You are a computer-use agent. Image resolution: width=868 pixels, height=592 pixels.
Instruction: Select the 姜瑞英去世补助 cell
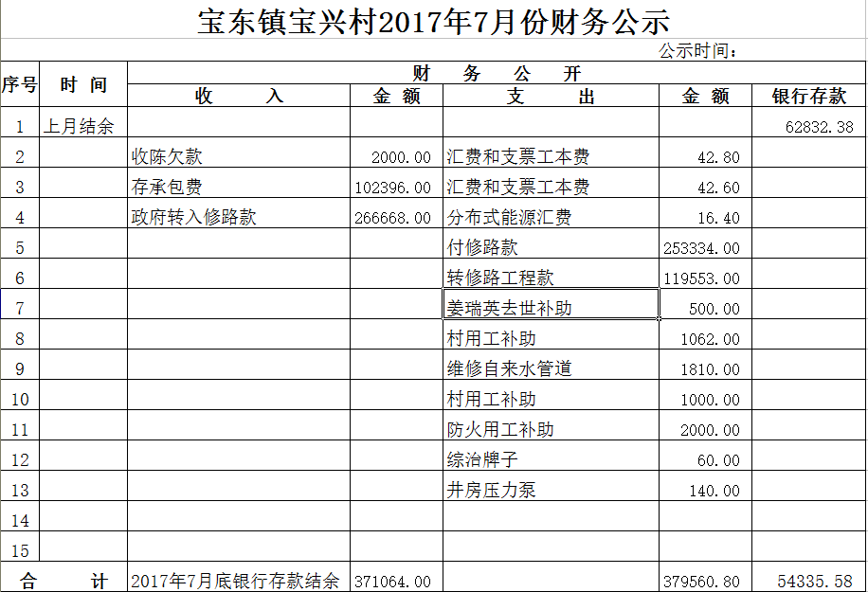pos(551,304)
